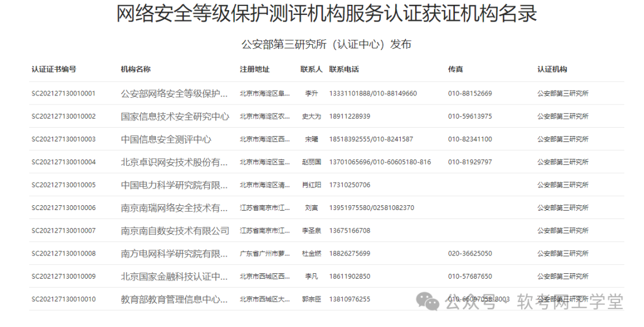Click page title 网络安全等级保护测评机构服务认证获证机构名录
The height and width of the screenshot is (327, 644).
(327, 14)
